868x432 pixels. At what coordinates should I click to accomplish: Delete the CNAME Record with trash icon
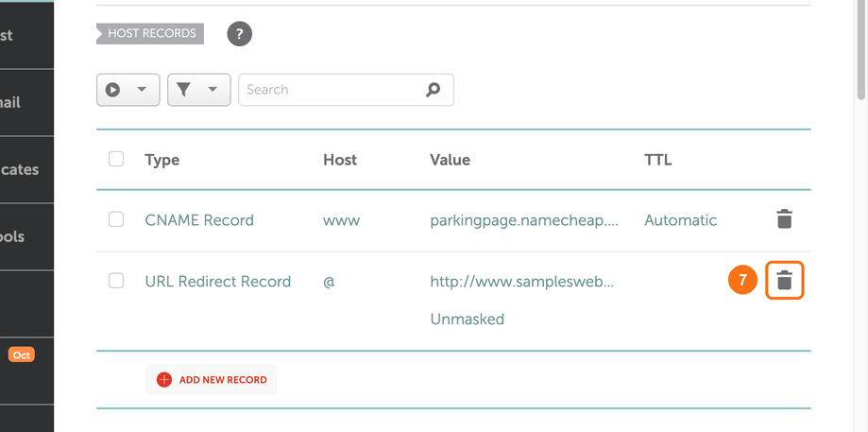coord(784,219)
